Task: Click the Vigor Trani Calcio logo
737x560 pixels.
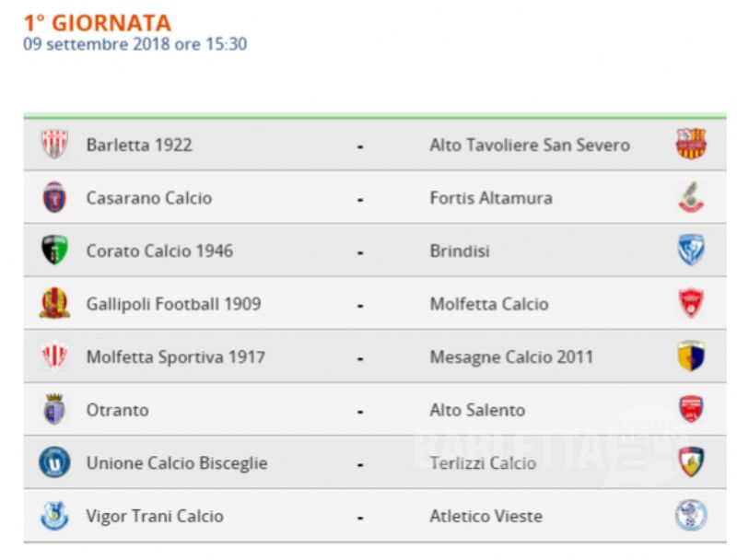Action: point(54,516)
